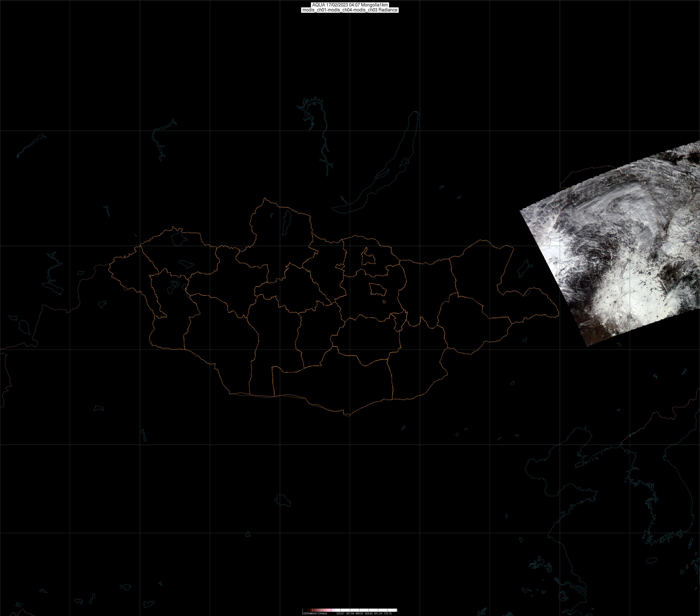
Task: Click the southernmost tip of Mongolia's border
Action: click(349, 416)
